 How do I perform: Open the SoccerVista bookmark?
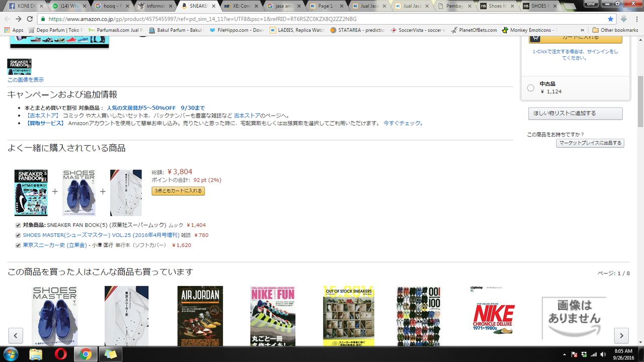click(x=417, y=30)
